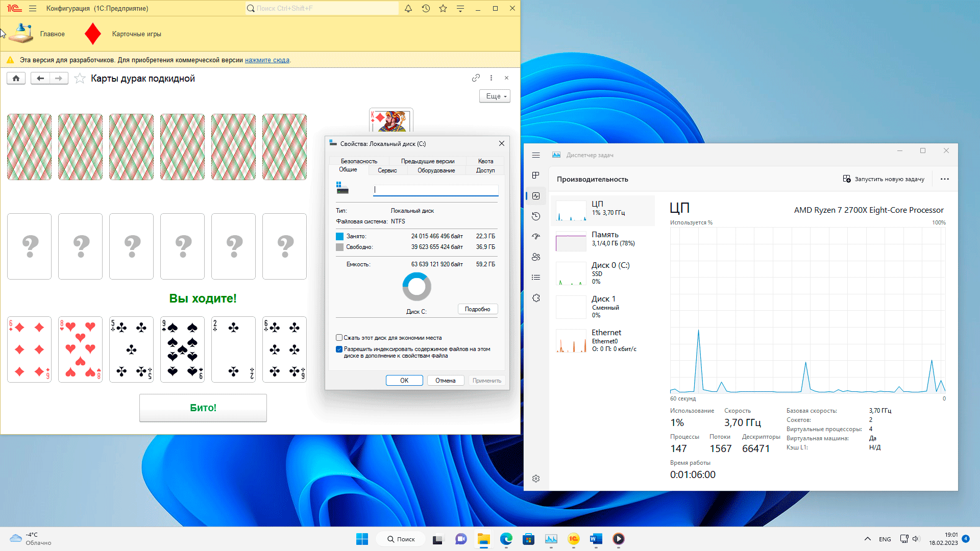Screen dimensions: 980x551
Task: Go to the home page icon button
Action: 16,78
